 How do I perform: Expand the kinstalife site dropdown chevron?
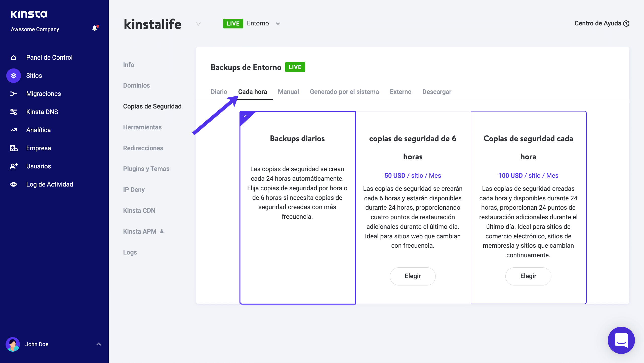(198, 24)
